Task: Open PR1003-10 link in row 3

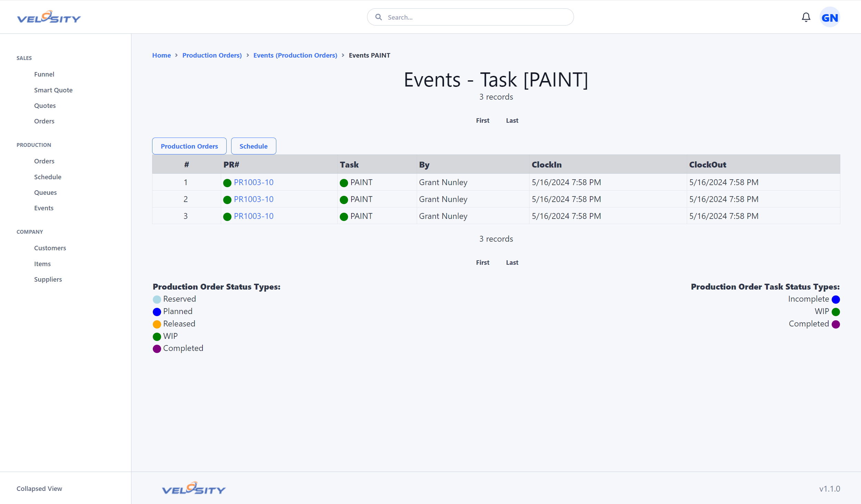Action: pos(254,216)
